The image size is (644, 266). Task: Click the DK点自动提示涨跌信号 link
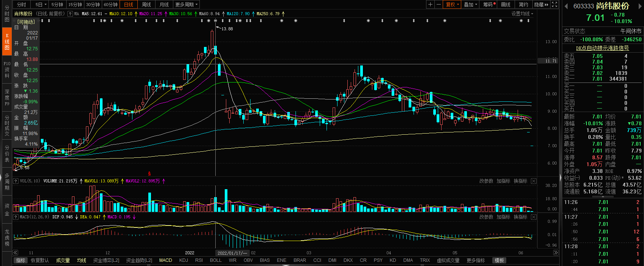click(602, 48)
